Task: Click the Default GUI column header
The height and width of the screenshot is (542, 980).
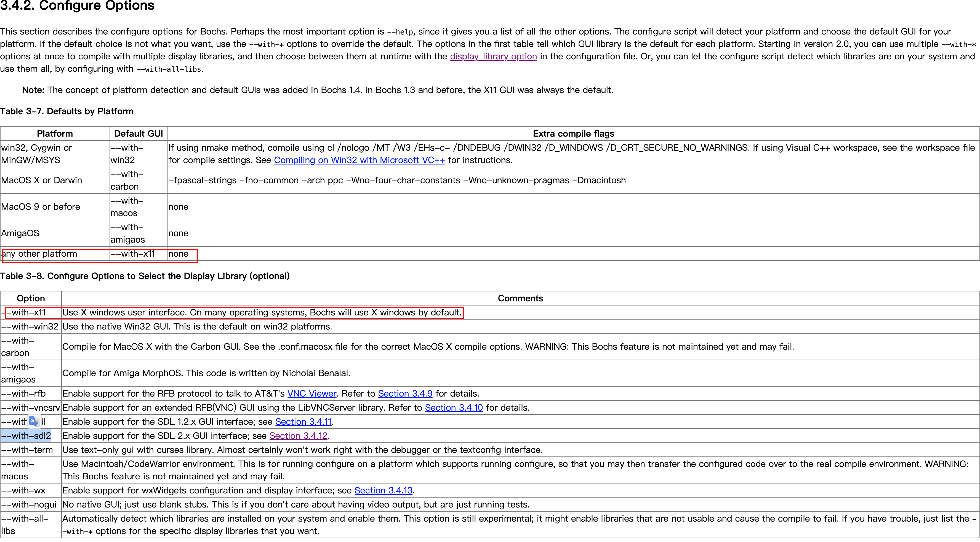Action: coord(139,134)
